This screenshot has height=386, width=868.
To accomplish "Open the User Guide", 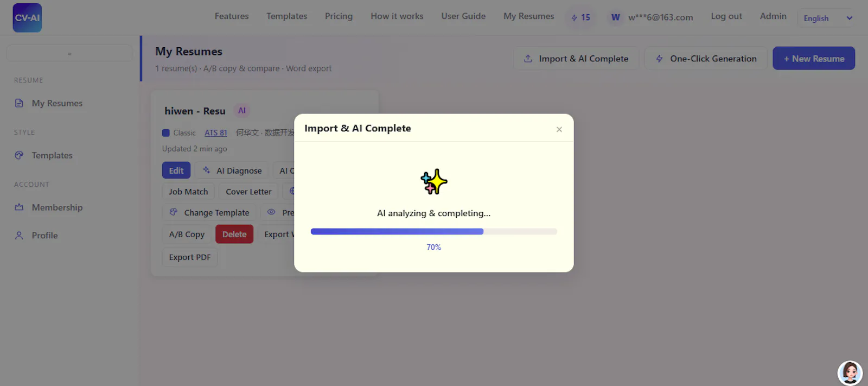I will [463, 16].
